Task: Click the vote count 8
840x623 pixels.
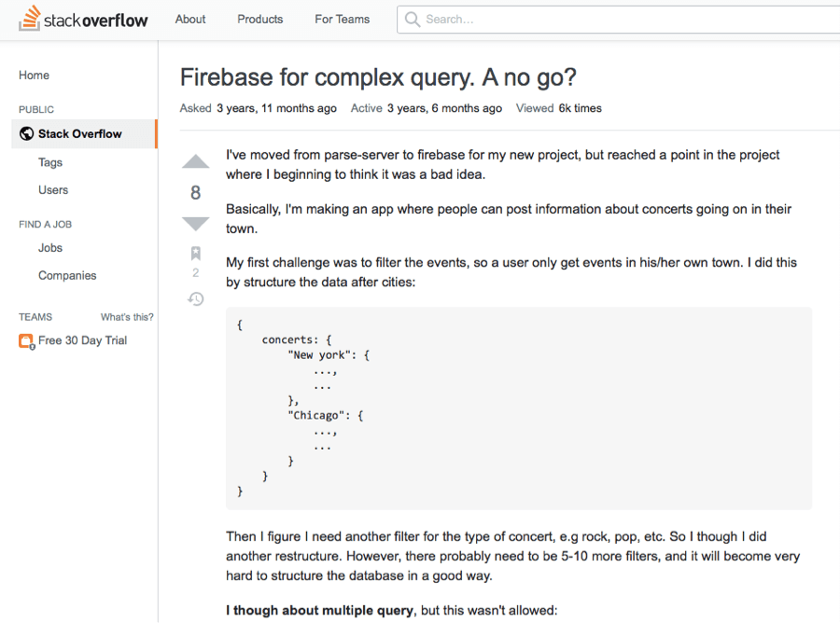Action: (x=196, y=193)
